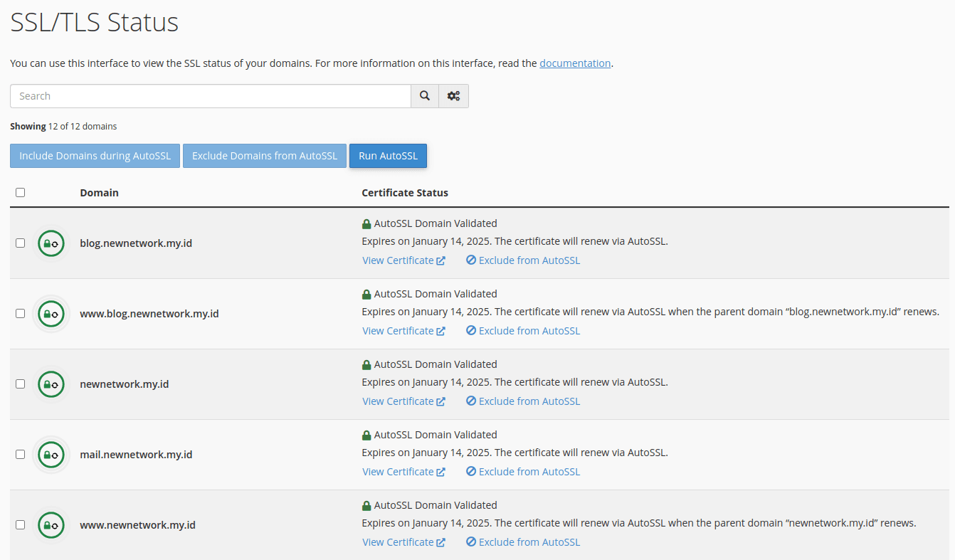Click Exclude Domains from AutoSSL button
Screen dimensions: 955x560
pyautogui.click(x=264, y=156)
